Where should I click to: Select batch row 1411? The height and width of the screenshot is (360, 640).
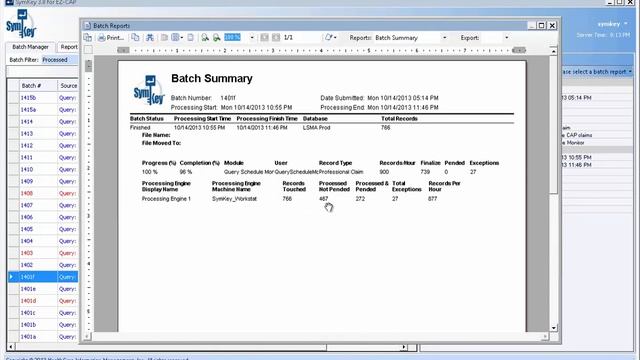click(x=43, y=158)
